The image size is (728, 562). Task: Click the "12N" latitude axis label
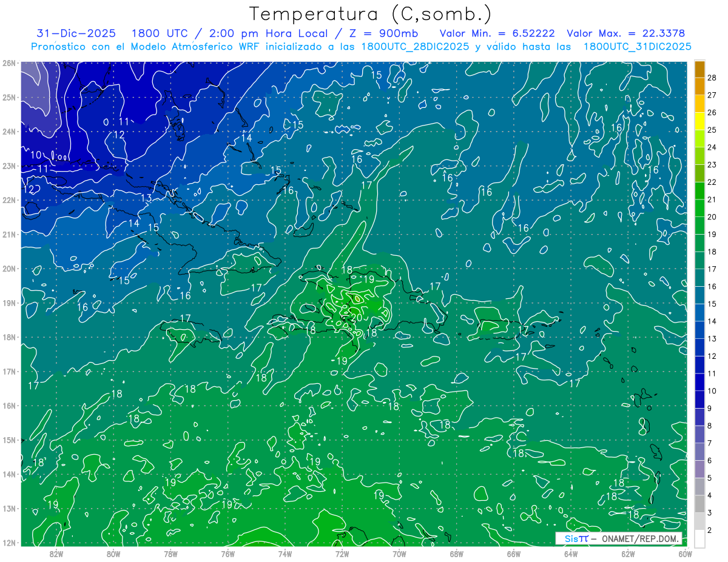8,543
